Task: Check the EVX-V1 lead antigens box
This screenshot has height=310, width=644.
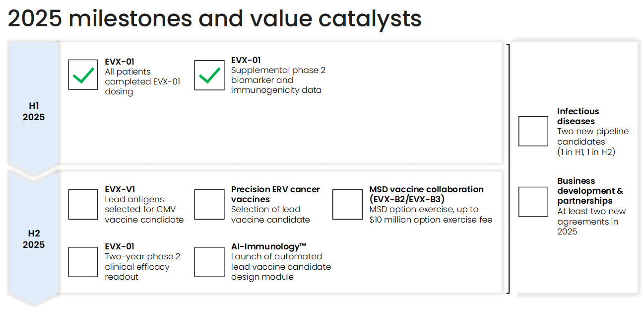Action: pyautogui.click(x=83, y=204)
